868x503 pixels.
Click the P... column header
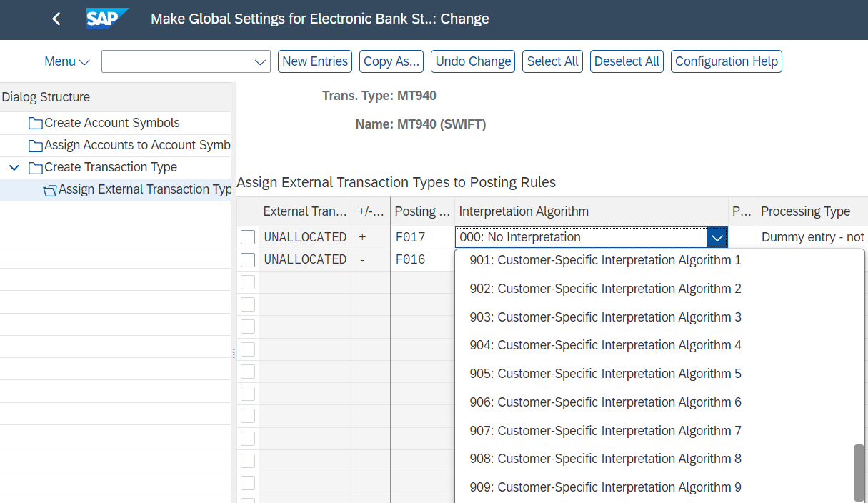click(x=742, y=211)
